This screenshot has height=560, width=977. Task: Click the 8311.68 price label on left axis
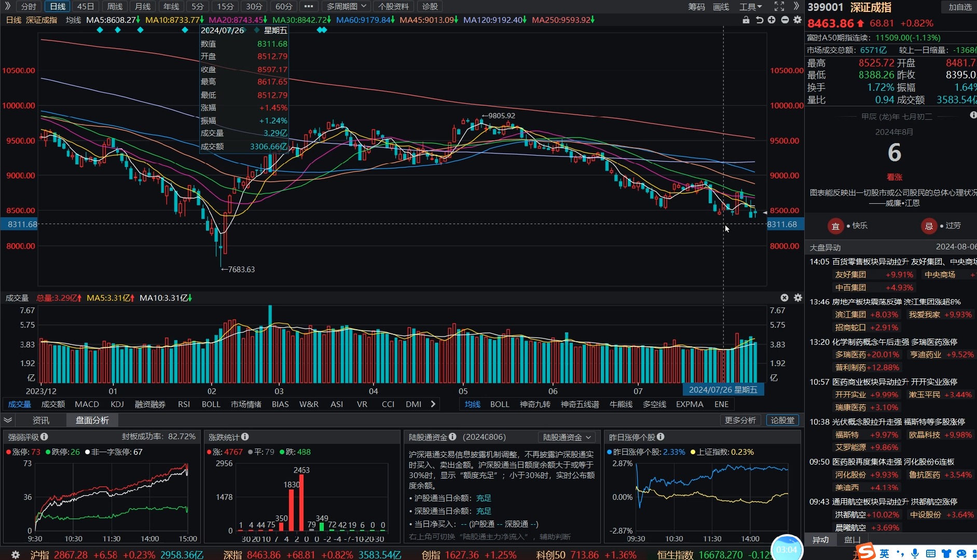pos(19,224)
